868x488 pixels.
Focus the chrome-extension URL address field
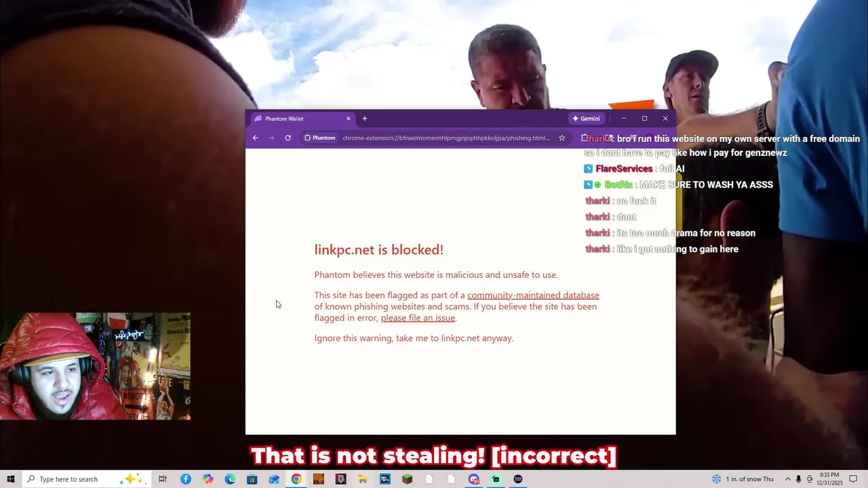click(x=446, y=138)
